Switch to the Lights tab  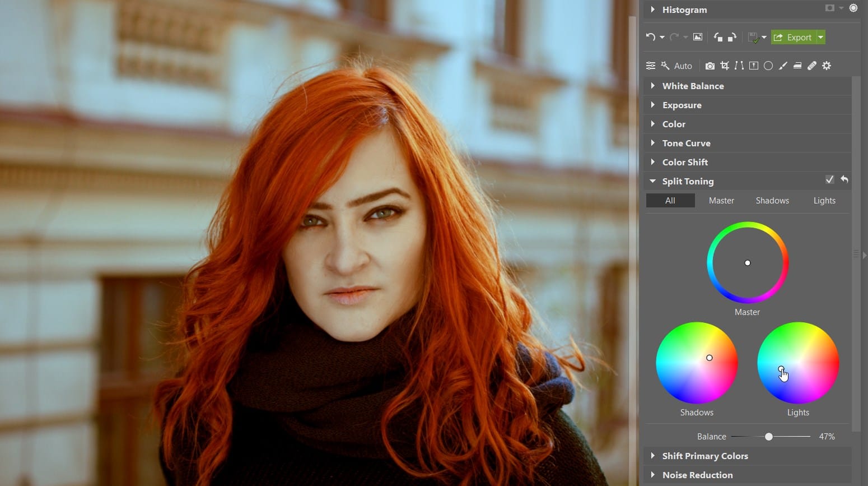824,200
